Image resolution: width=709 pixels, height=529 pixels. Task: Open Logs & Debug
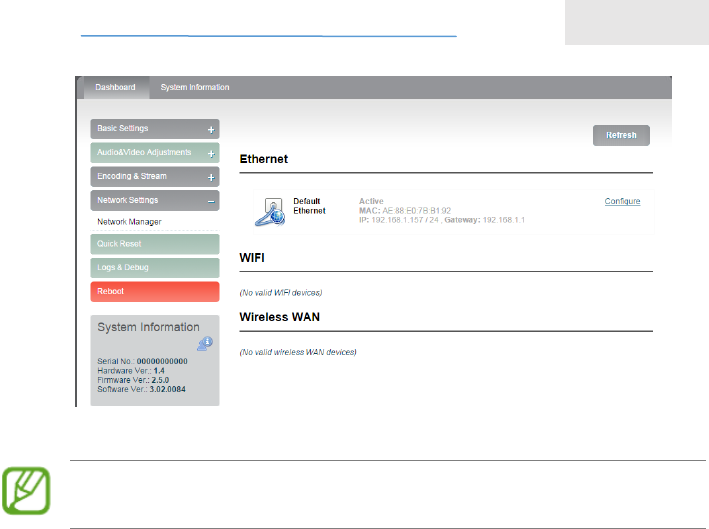pyautogui.click(x=155, y=268)
